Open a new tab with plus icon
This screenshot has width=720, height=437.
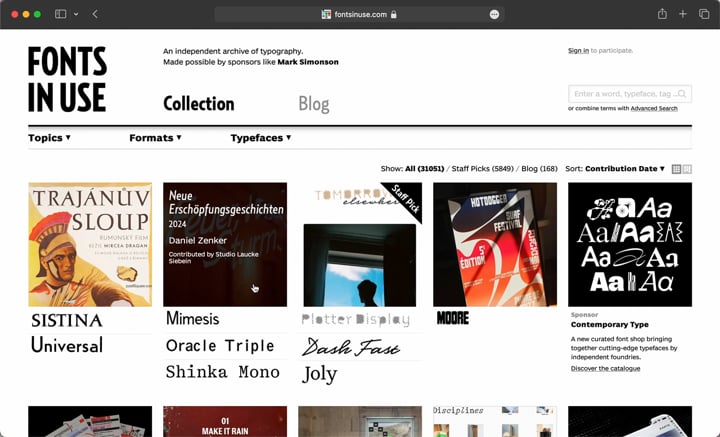click(683, 14)
